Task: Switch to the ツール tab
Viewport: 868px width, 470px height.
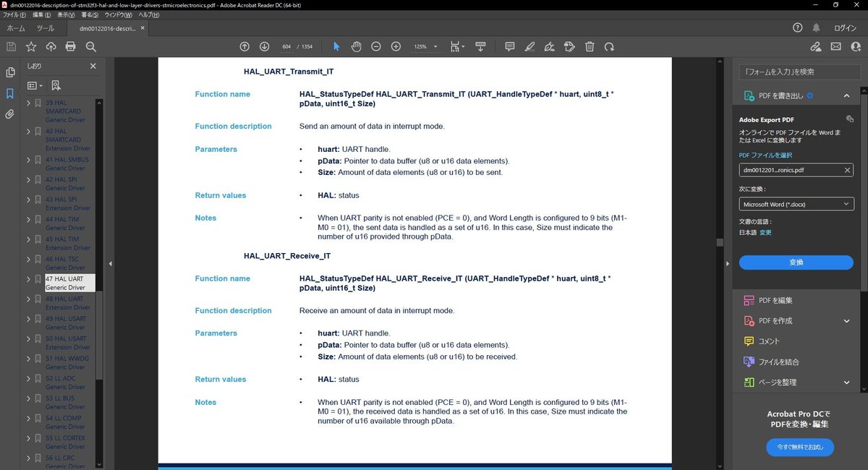Action: 46,28
